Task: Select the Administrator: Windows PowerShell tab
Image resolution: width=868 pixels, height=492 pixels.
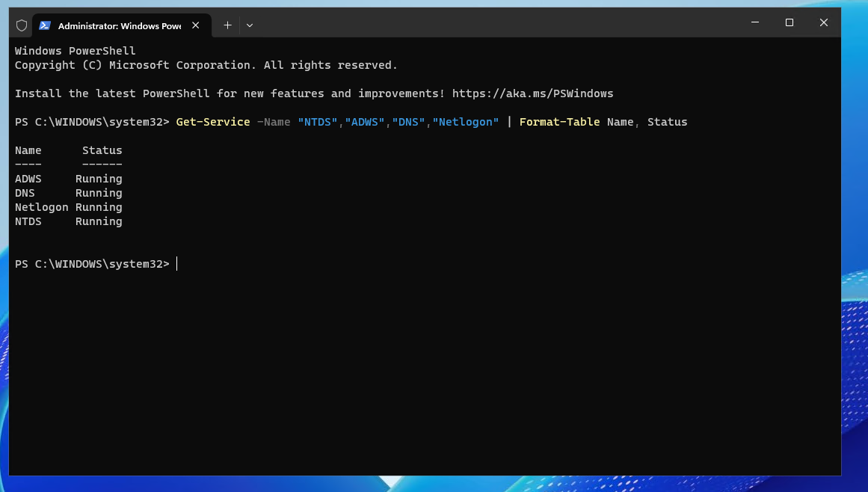Action: point(122,25)
